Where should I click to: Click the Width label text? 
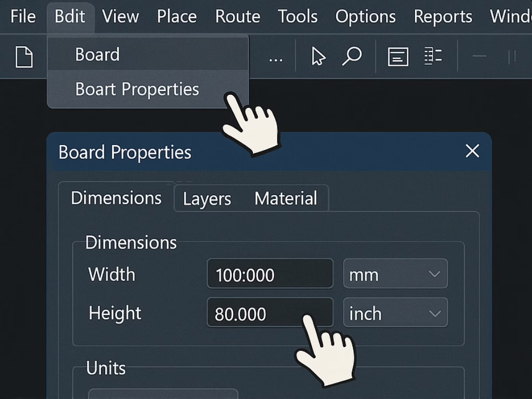112,274
